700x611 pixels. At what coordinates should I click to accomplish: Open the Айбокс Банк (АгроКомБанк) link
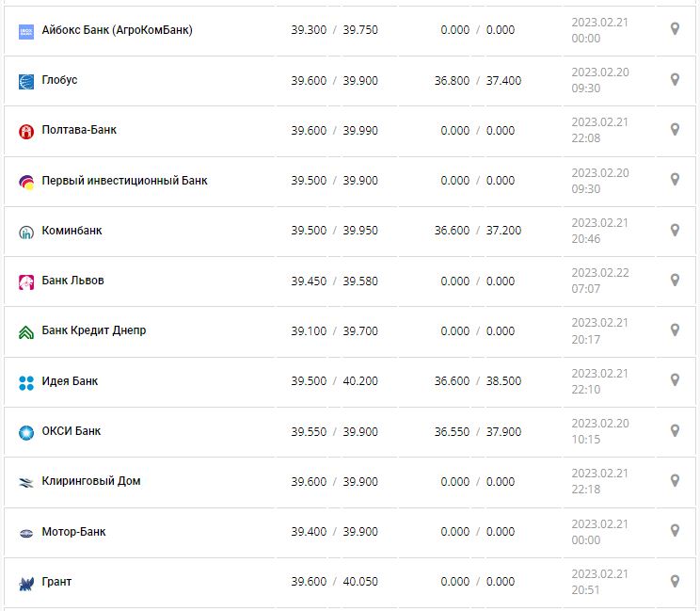pyautogui.click(x=117, y=30)
